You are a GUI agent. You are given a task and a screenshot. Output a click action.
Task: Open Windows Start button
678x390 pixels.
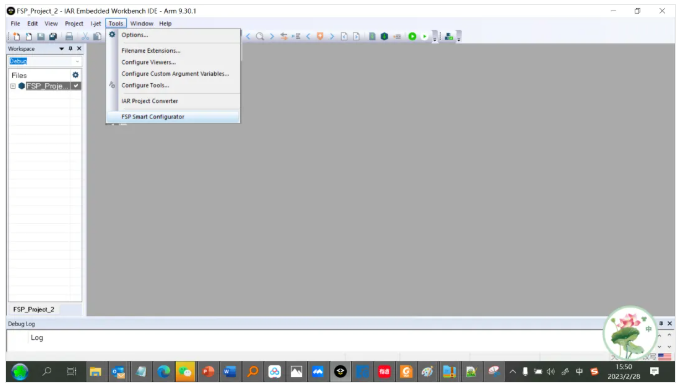coord(20,371)
